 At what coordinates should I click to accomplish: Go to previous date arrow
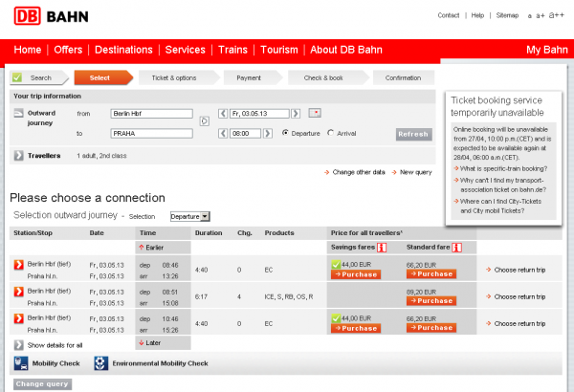pyautogui.click(x=223, y=114)
